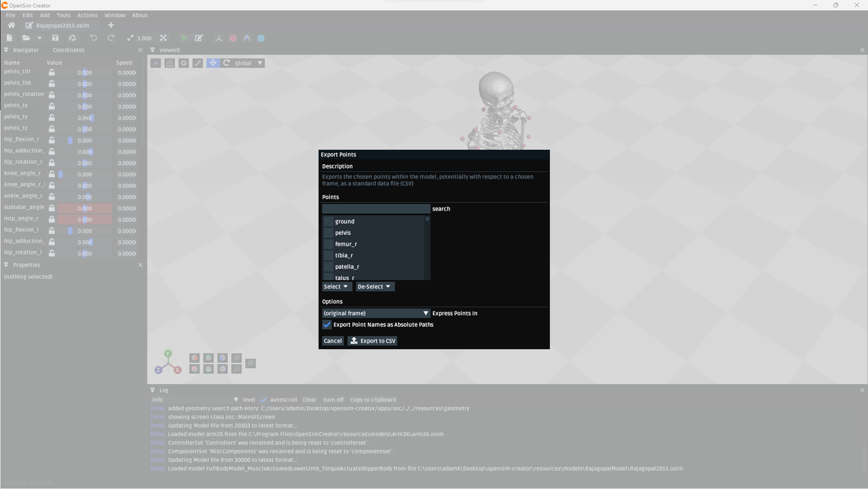
Task: Start recording with the red record icon
Action: click(232, 38)
